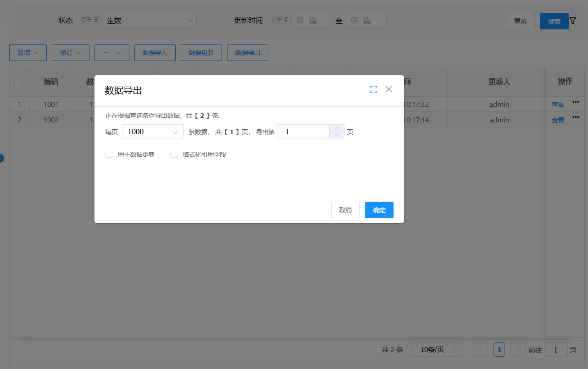Click the more options dots in row 2
The image size is (588, 369).
click(x=576, y=118)
